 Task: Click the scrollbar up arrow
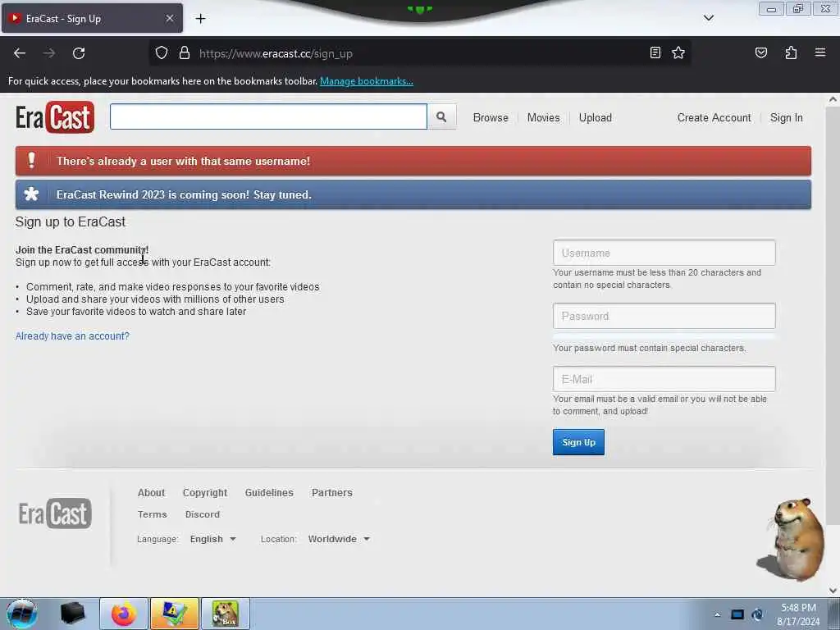pyautogui.click(x=833, y=99)
